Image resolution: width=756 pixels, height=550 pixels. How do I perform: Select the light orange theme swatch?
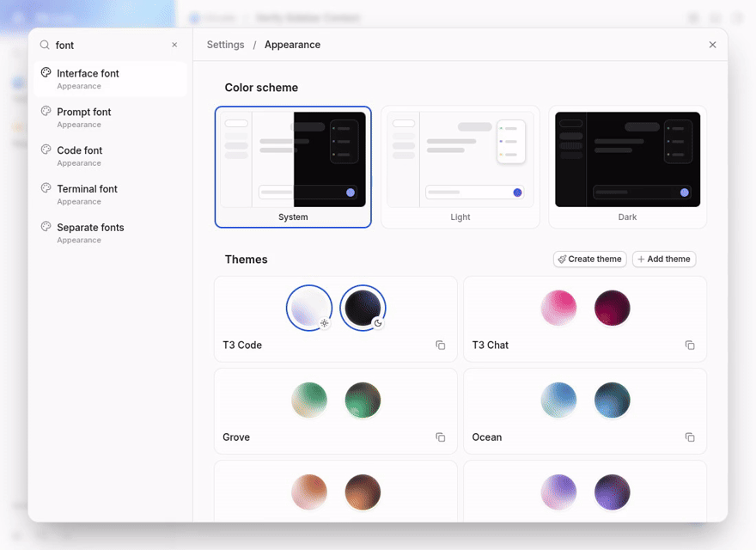point(309,492)
